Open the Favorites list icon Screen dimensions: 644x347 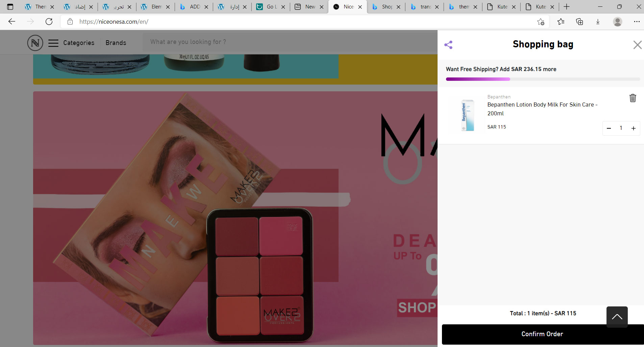[561, 22]
